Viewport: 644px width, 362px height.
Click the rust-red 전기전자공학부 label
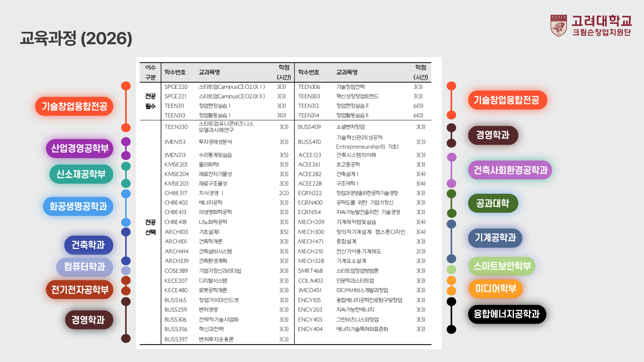point(79,290)
